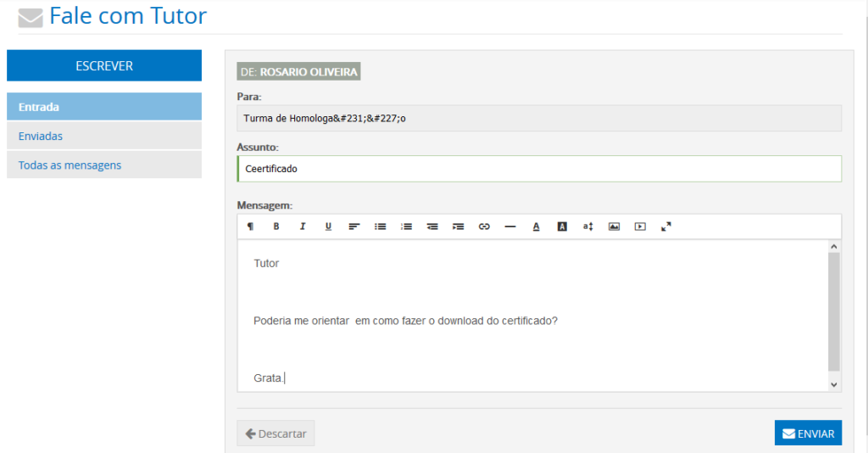Decrease indent with the outdent icon
This screenshot has width=868, height=453.
point(432,226)
